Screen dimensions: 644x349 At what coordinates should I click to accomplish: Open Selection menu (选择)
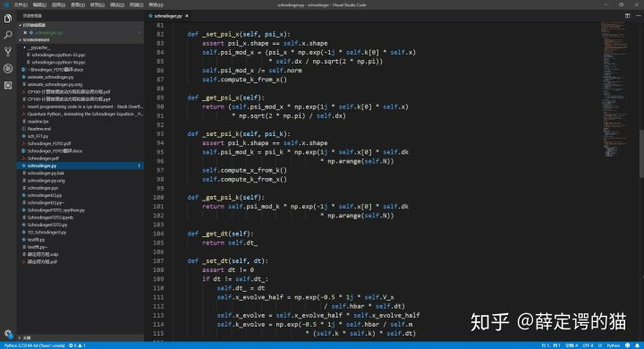pos(59,5)
